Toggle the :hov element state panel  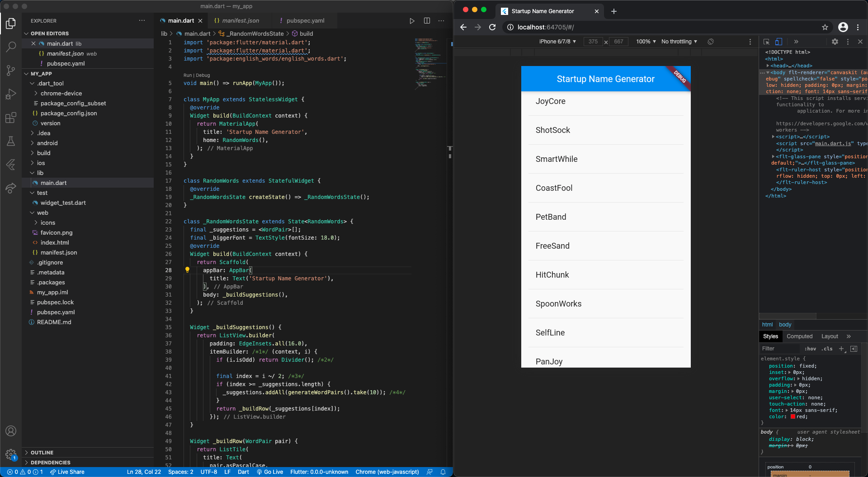(x=811, y=349)
